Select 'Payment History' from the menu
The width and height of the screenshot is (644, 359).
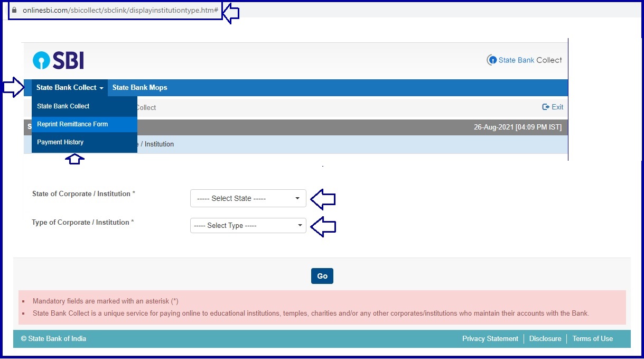coord(60,142)
